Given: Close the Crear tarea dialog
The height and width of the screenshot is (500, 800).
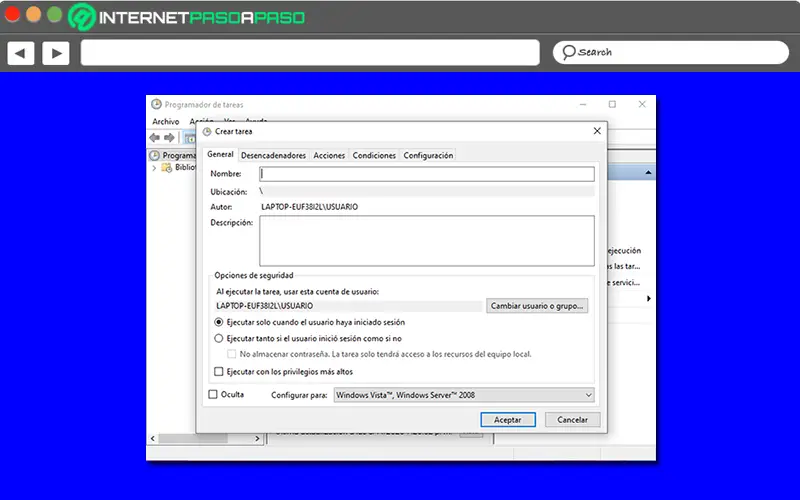Looking at the screenshot, I should pos(597,131).
